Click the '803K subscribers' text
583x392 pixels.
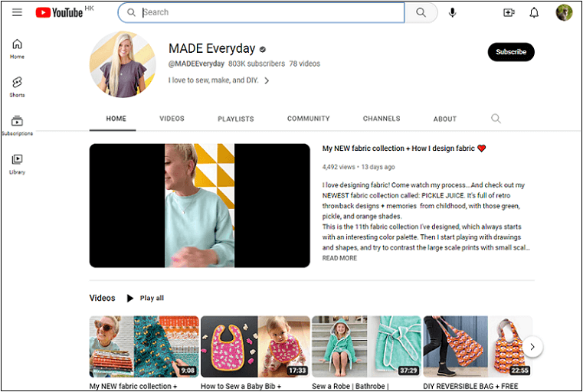point(257,64)
